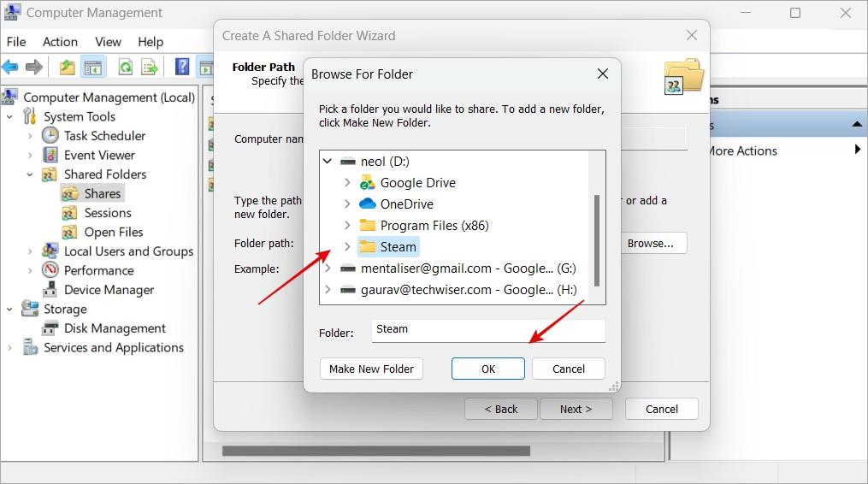868x484 pixels.
Task: Click the OneDrive cloud icon
Action: pyautogui.click(x=367, y=204)
